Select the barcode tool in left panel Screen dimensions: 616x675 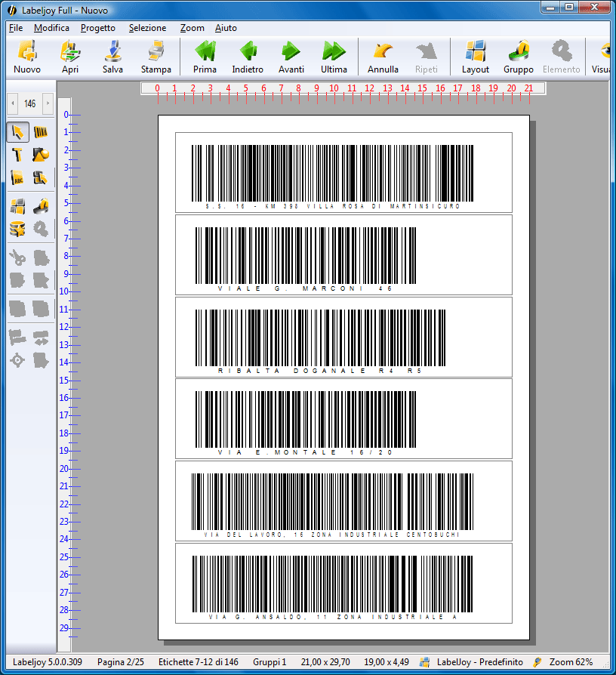tap(41, 131)
